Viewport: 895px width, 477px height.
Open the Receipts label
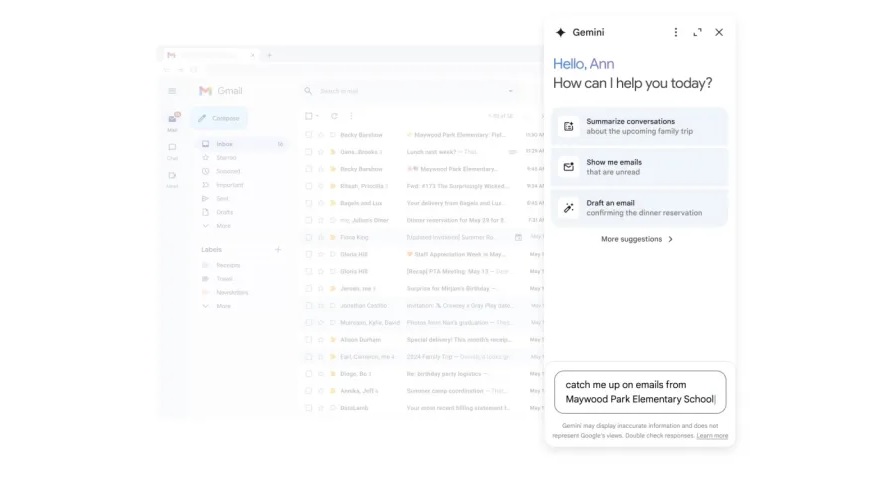pyautogui.click(x=228, y=265)
